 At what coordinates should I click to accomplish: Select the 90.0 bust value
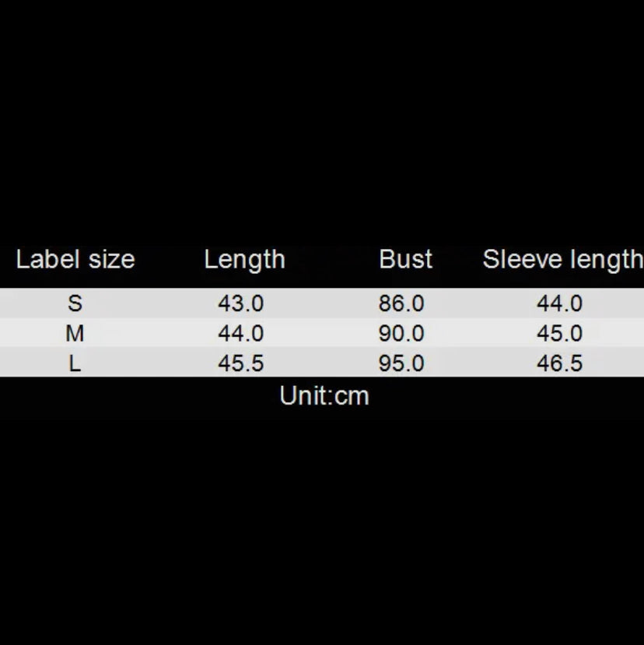pos(401,334)
